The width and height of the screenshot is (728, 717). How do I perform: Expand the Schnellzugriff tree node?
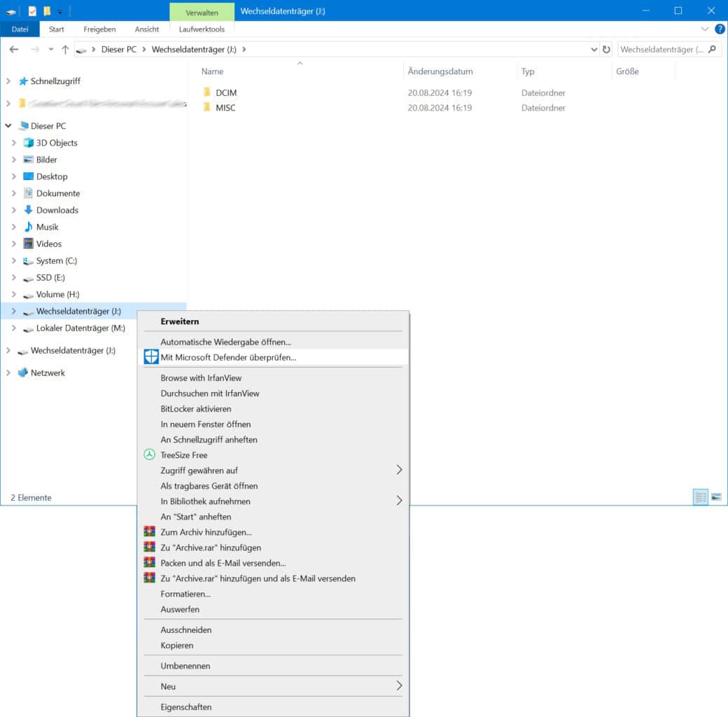[x=8, y=81]
